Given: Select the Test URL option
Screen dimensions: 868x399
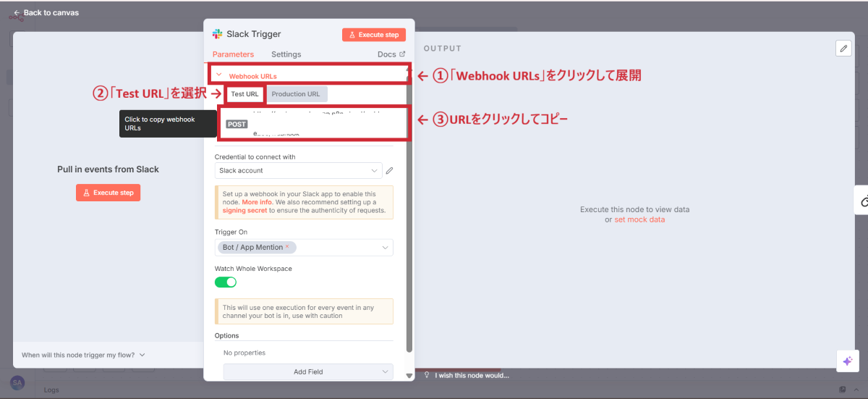Looking at the screenshot, I should (x=244, y=94).
